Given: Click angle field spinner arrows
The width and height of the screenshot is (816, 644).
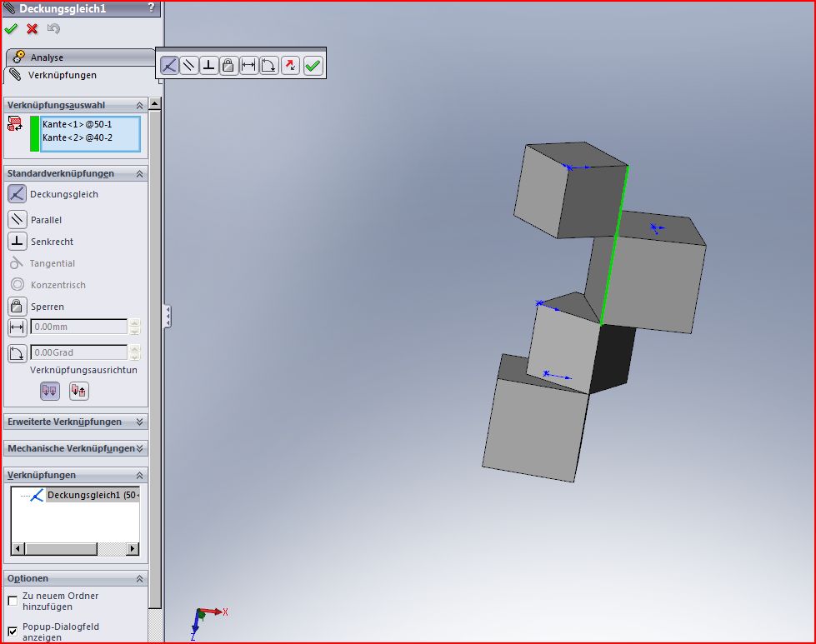Looking at the screenshot, I should point(135,352).
